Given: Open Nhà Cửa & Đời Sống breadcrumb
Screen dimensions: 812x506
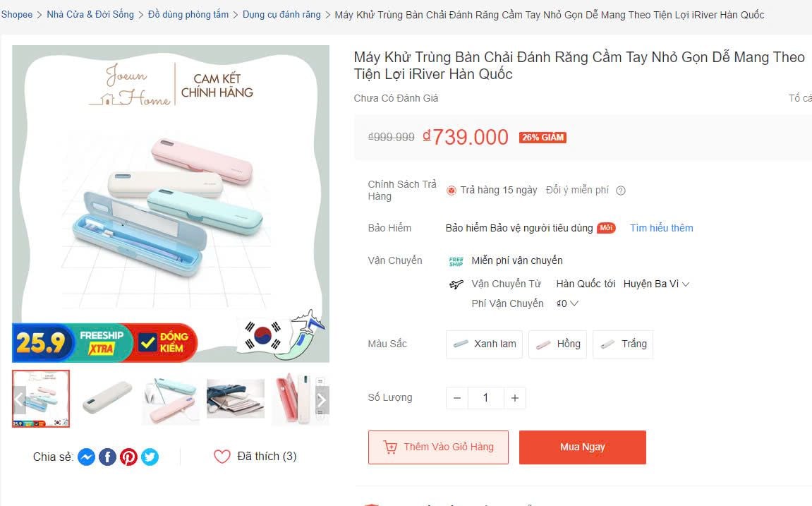Looking at the screenshot, I should coord(90,15).
